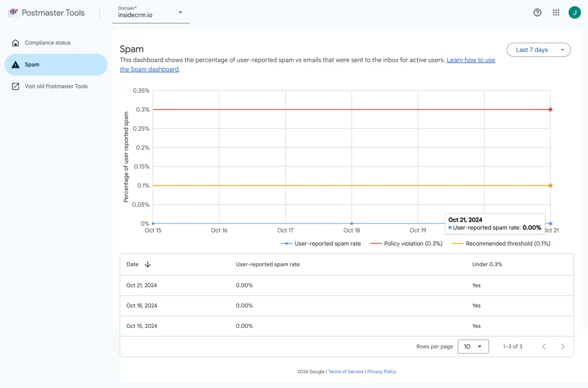This screenshot has height=388, width=588.
Task: Click the 0.35% y-axis label
Action: [x=141, y=91]
